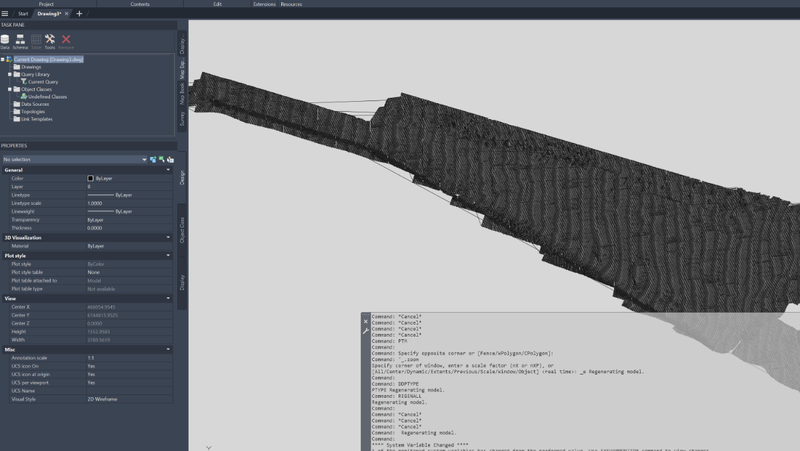Open the No selection dropdown
The image size is (800, 451).
[x=143, y=159]
